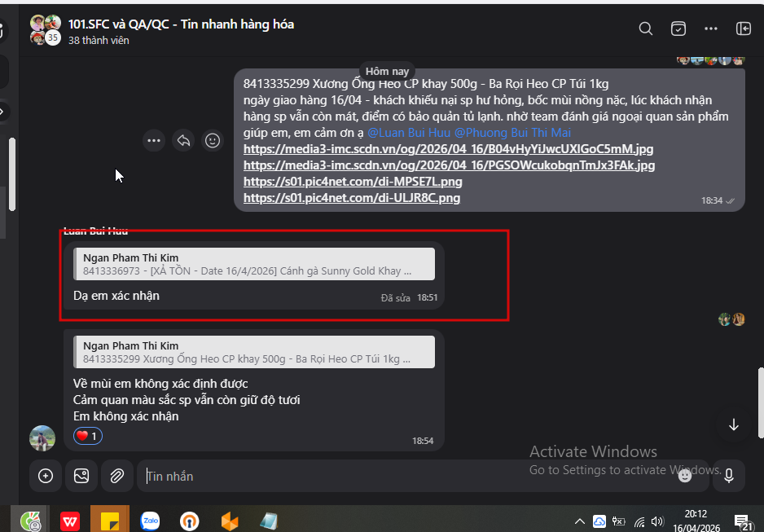The width and height of the screenshot is (764, 532).
Task: Toggle the sidebar panel icon in header
Action: point(744,29)
